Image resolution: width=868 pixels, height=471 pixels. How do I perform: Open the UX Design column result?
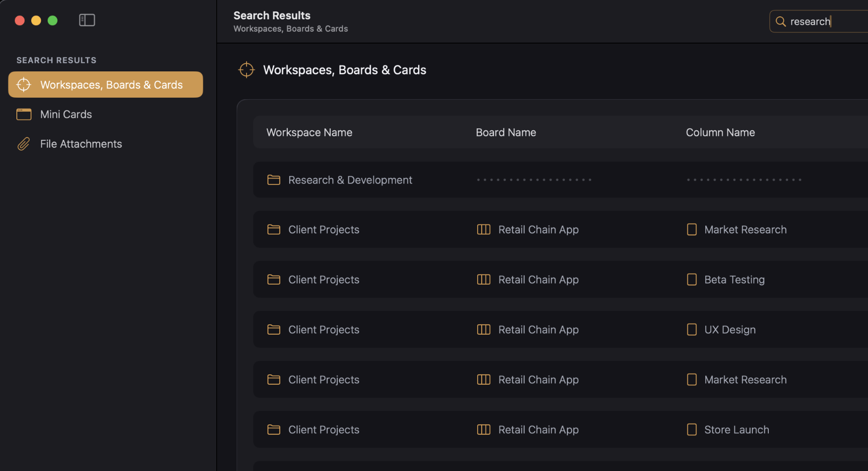[730, 329]
